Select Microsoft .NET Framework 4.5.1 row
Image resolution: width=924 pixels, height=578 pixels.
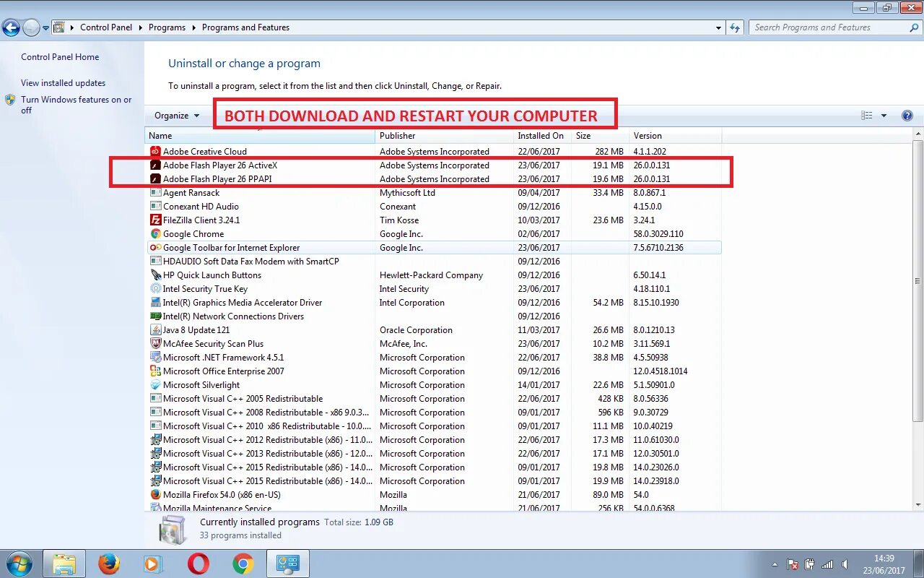click(x=433, y=358)
